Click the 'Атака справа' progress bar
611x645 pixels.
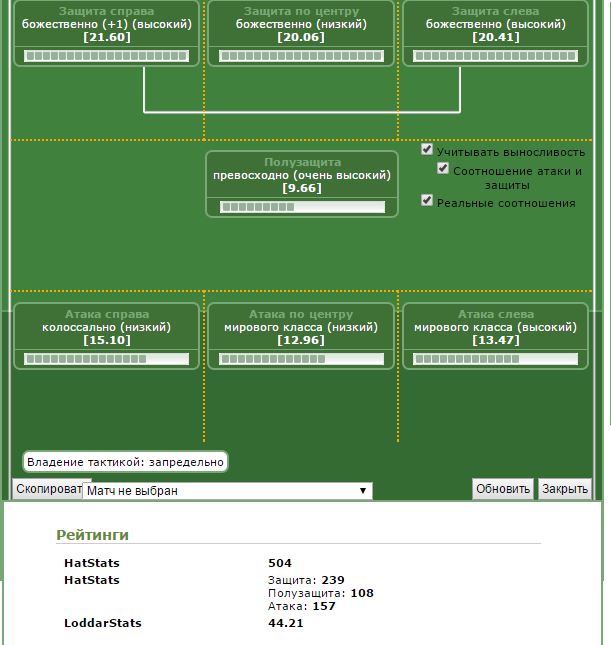coord(106,358)
